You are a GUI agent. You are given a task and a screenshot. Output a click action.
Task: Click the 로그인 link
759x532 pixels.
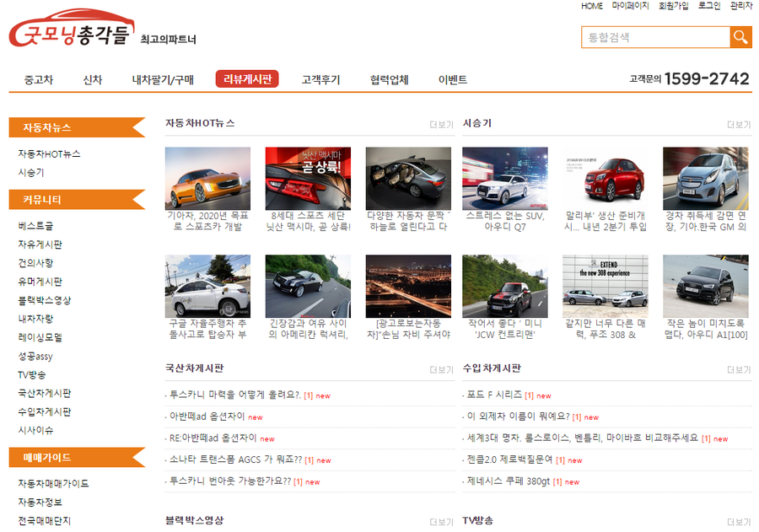pos(709,6)
